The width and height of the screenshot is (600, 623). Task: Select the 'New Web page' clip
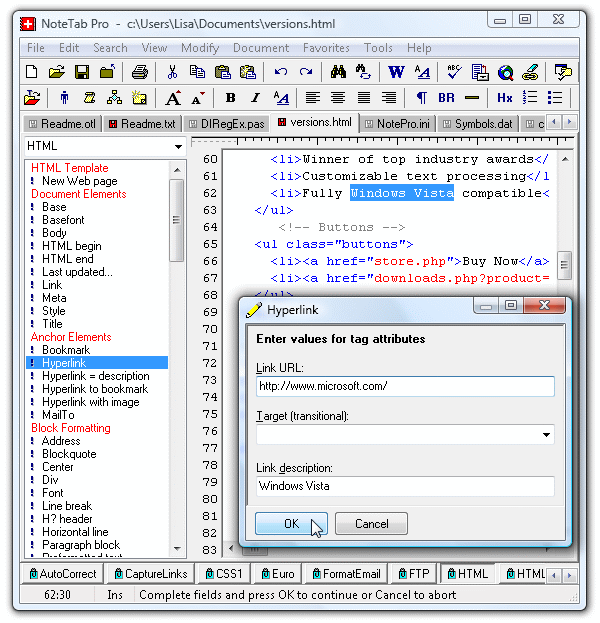[x=79, y=181]
